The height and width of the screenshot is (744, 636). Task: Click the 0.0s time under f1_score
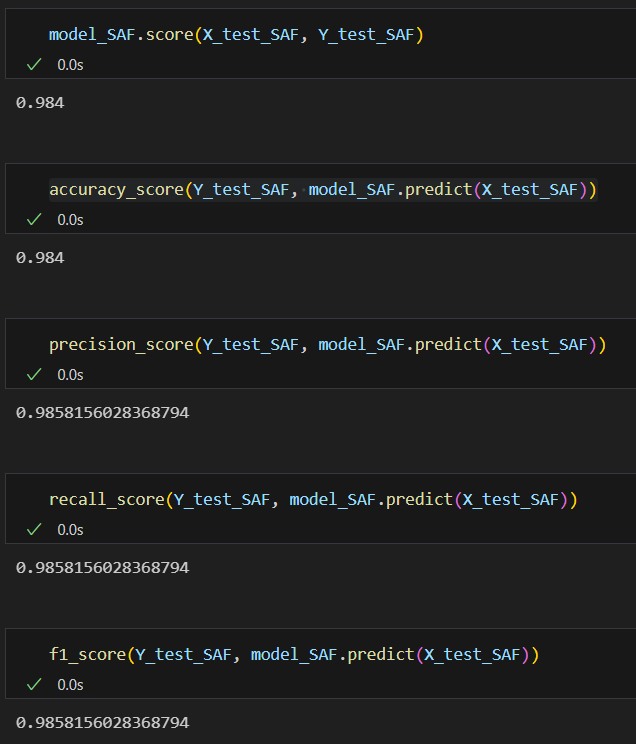pyautogui.click(x=70, y=685)
